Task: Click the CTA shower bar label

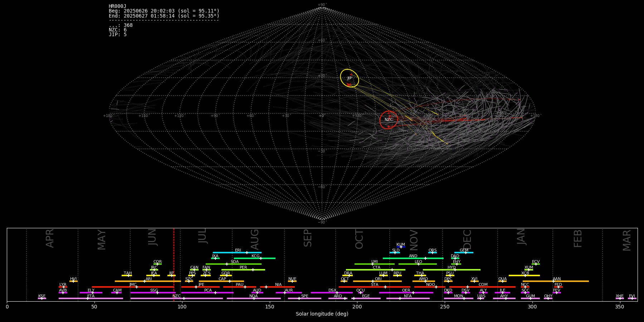Action: (377, 268)
